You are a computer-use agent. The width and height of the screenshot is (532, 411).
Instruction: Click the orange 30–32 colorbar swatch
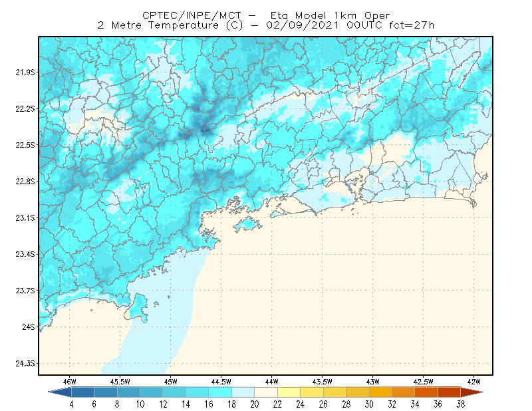(380, 392)
